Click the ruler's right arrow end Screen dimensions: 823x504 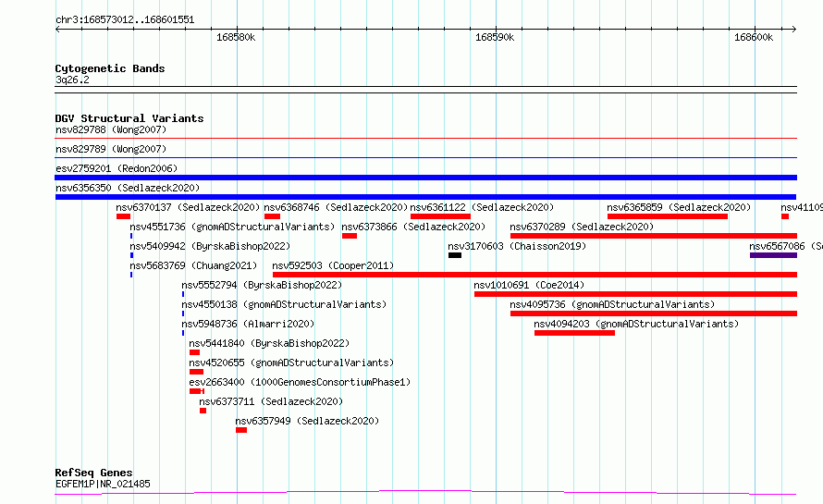[794, 29]
